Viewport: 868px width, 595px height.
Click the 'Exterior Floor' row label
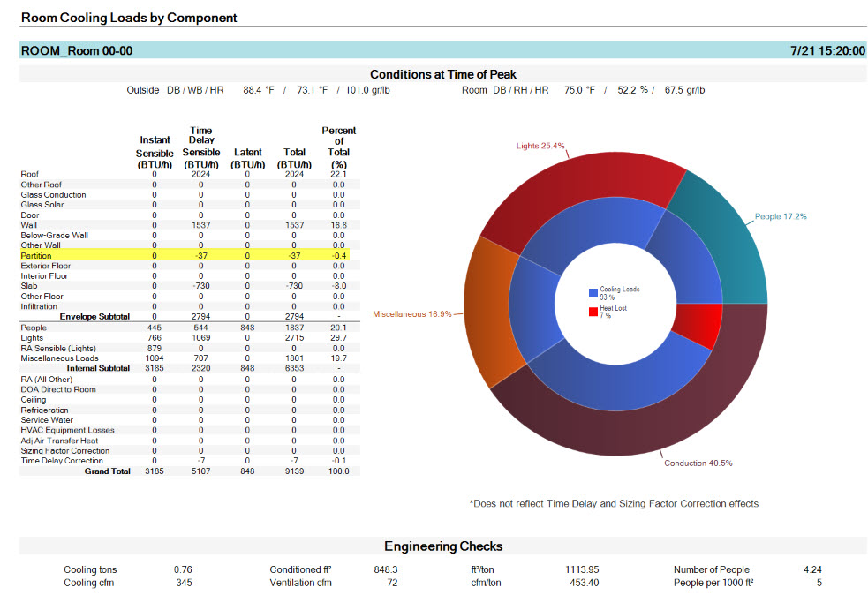pos(45,266)
